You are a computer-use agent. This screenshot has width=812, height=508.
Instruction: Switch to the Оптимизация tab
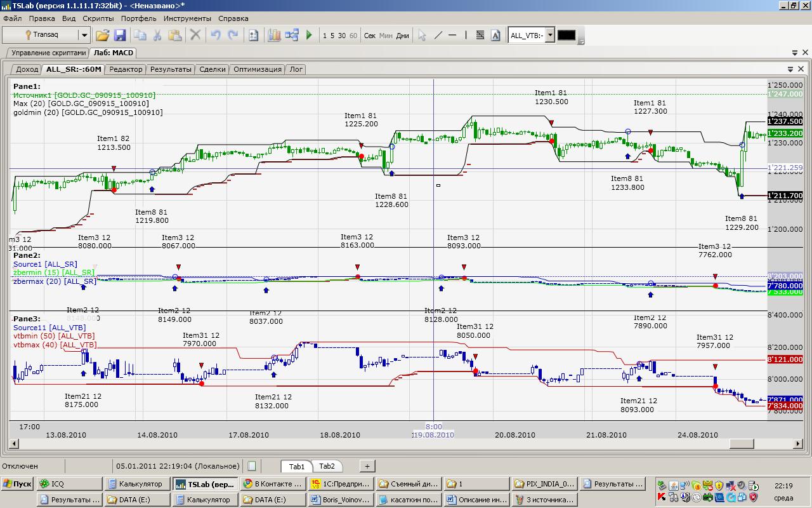tap(257, 69)
